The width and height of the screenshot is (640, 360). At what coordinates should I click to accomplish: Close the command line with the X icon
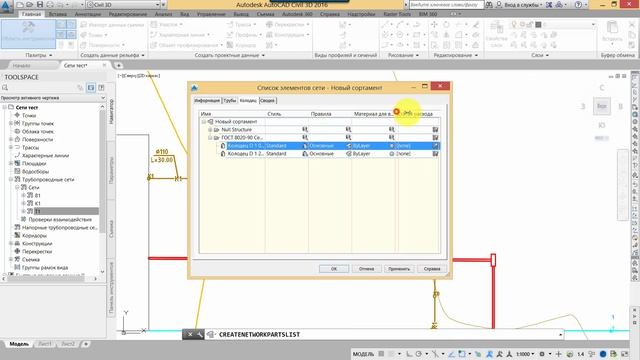[190, 334]
